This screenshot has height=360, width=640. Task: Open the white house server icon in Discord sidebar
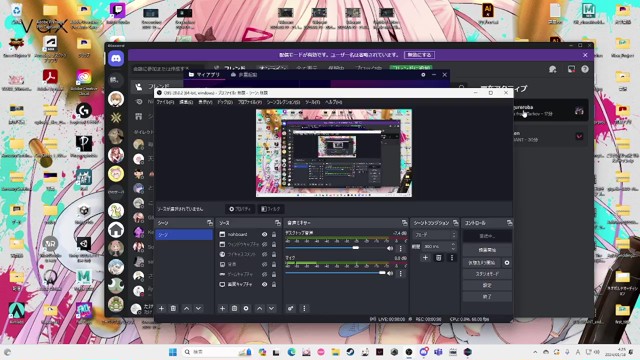[116, 230]
